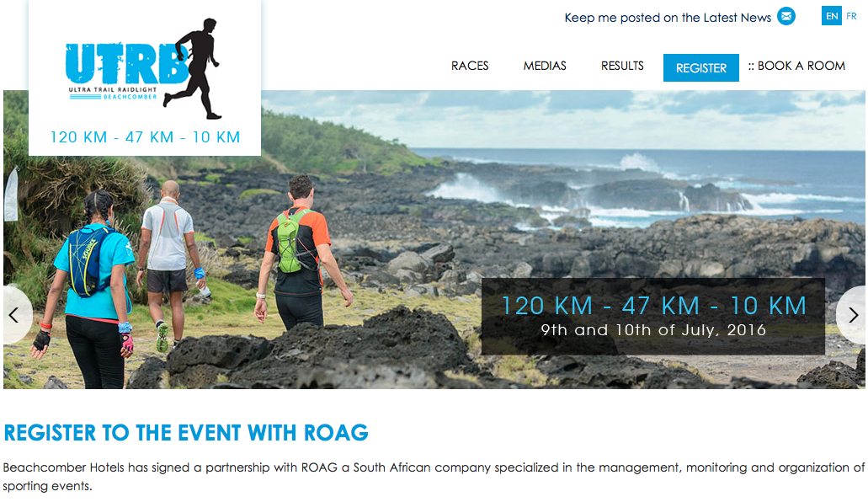Click the hero banner image of hikers
Image resolution: width=868 pixels, height=502 pixels.
click(434, 239)
